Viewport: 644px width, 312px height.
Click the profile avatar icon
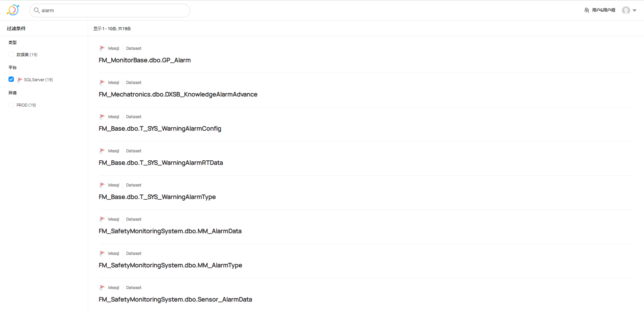[x=626, y=10]
